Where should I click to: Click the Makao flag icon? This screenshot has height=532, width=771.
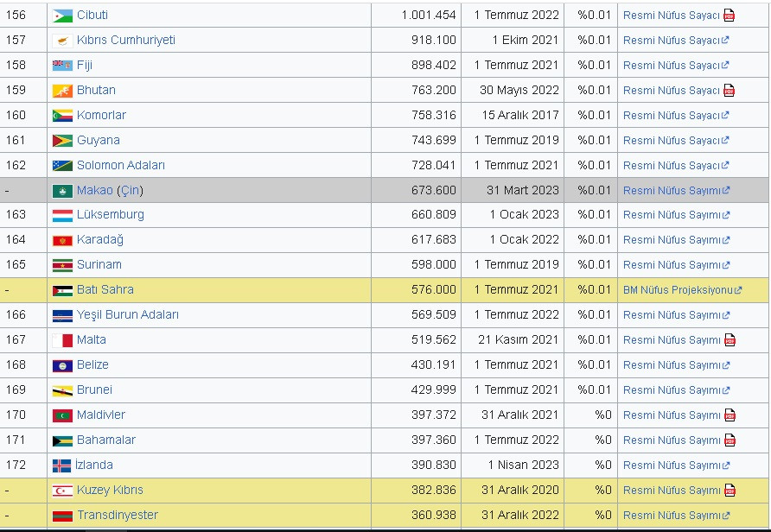coord(61,191)
